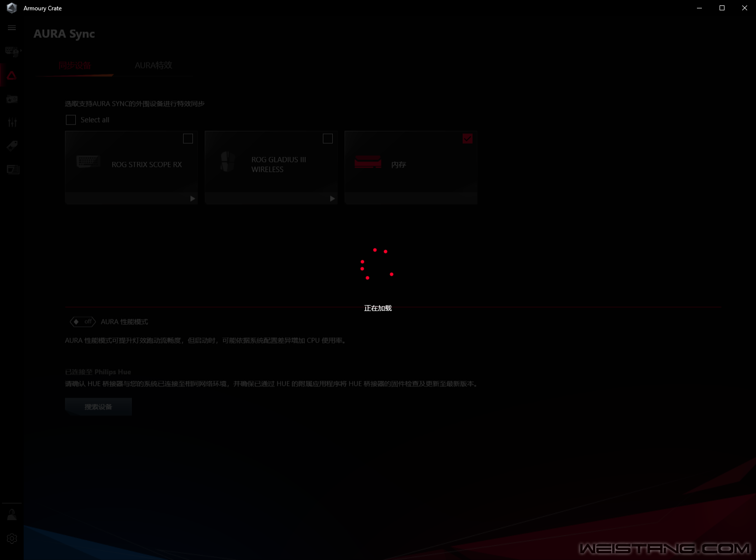
Task: Click the ROG STRIX SCOPE RX label
Action: (x=147, y=165)
